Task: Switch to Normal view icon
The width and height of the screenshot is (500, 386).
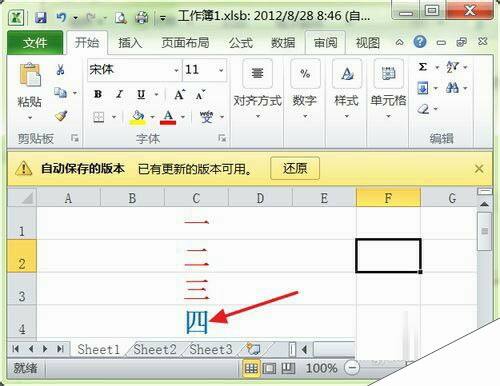Action: point(251,368)
